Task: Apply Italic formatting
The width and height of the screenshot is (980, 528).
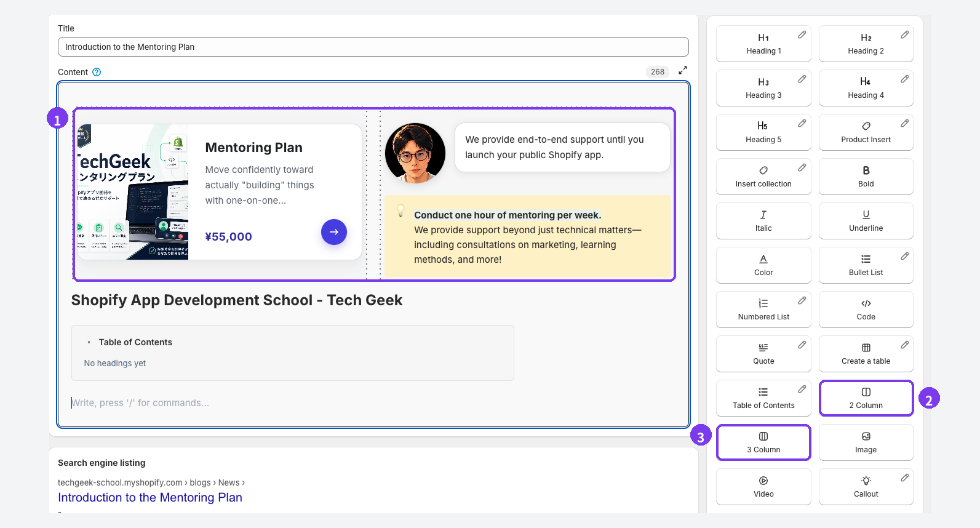Action: 763,221
